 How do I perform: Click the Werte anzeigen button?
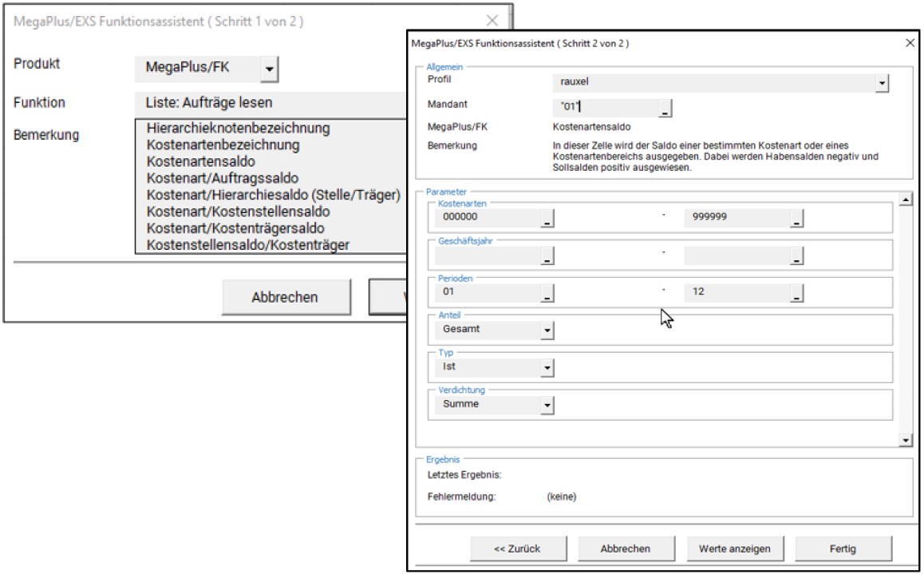(734, 548)
